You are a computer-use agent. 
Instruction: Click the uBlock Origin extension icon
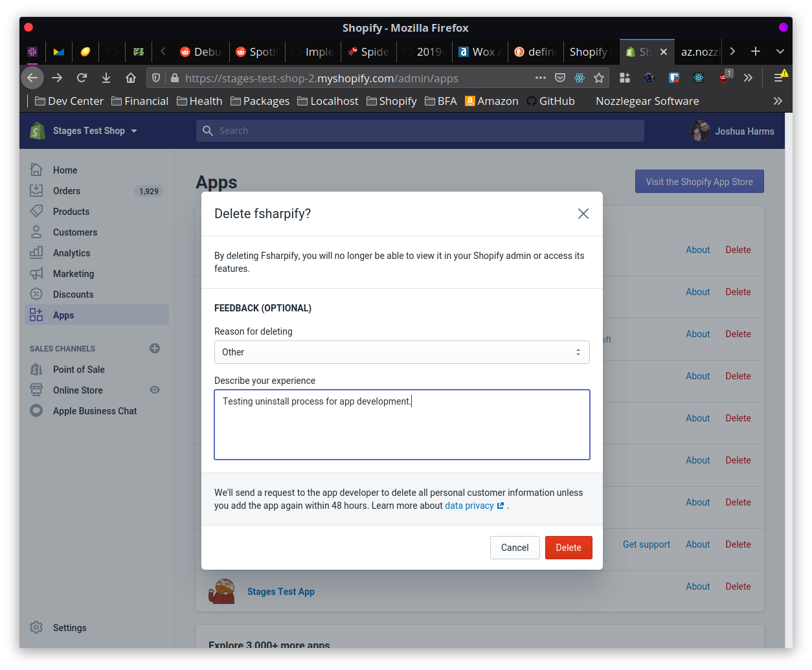[724, 77]
